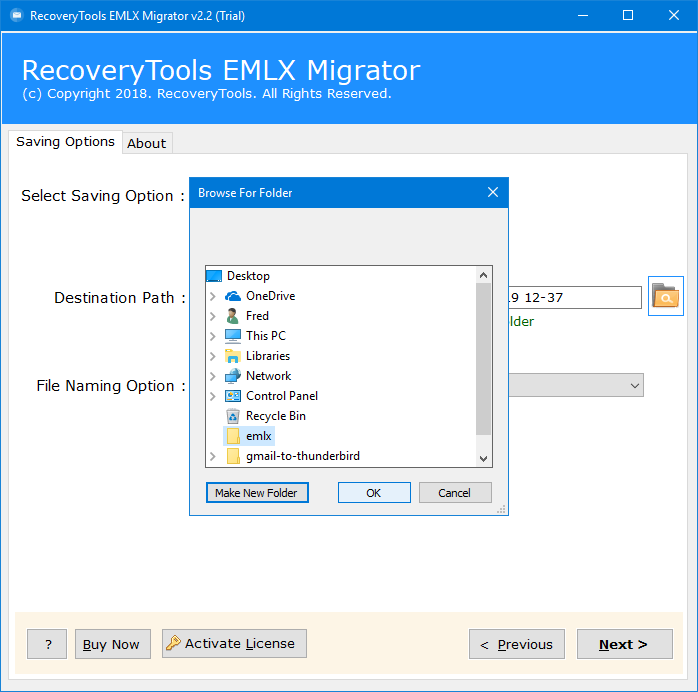Click the folder tree scrollbar thumb
The width and height of the screenshot is (698, 692).
click(483, 359)
